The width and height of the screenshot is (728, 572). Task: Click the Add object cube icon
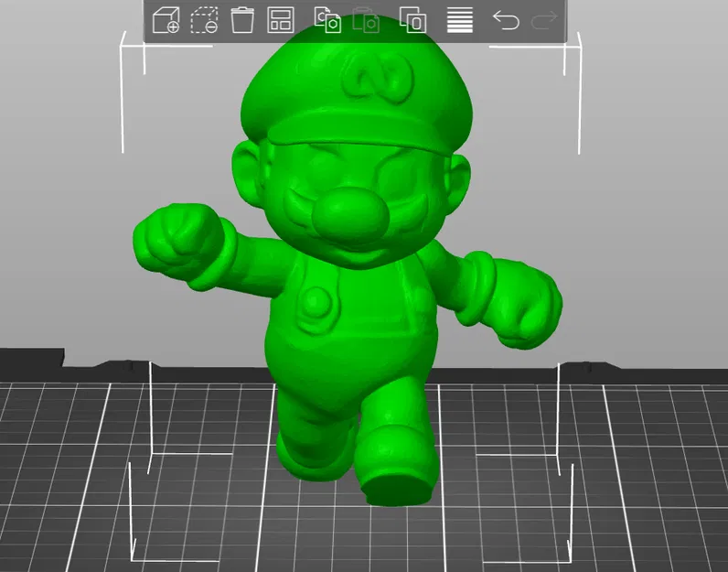[166, 20]
